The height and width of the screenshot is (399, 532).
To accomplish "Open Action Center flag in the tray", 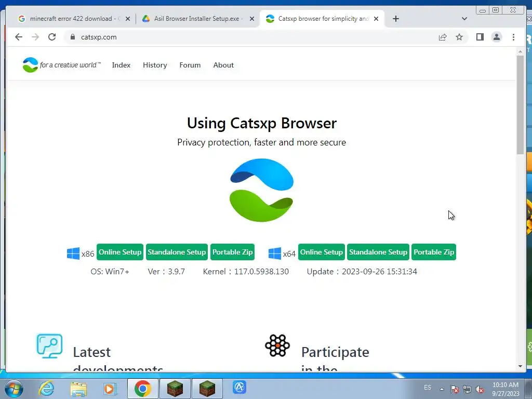I will click(x=455, y=389).
